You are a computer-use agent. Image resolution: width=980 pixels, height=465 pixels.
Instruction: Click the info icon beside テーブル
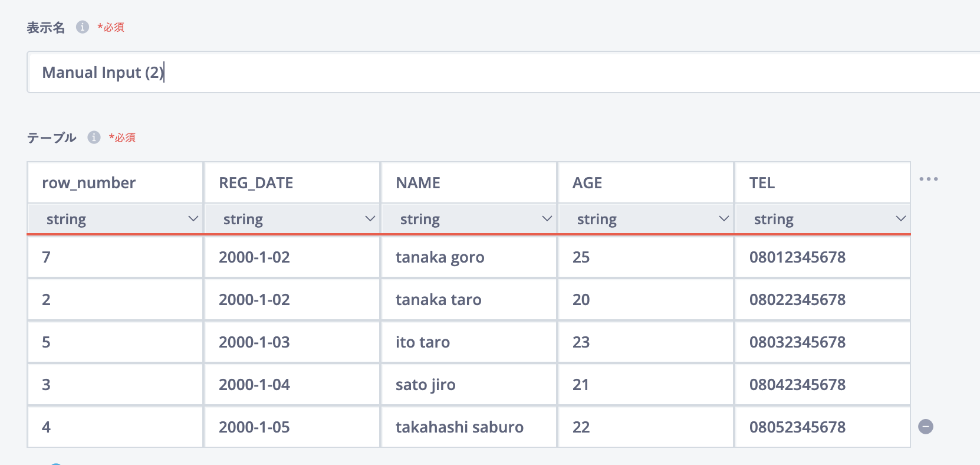coord(94,137)
